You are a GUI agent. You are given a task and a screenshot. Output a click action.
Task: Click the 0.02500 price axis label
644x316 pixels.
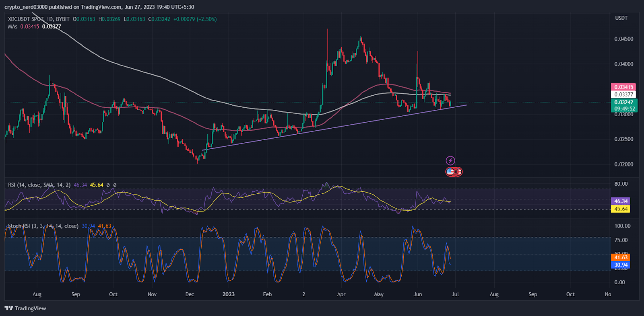tap(623, 139)
